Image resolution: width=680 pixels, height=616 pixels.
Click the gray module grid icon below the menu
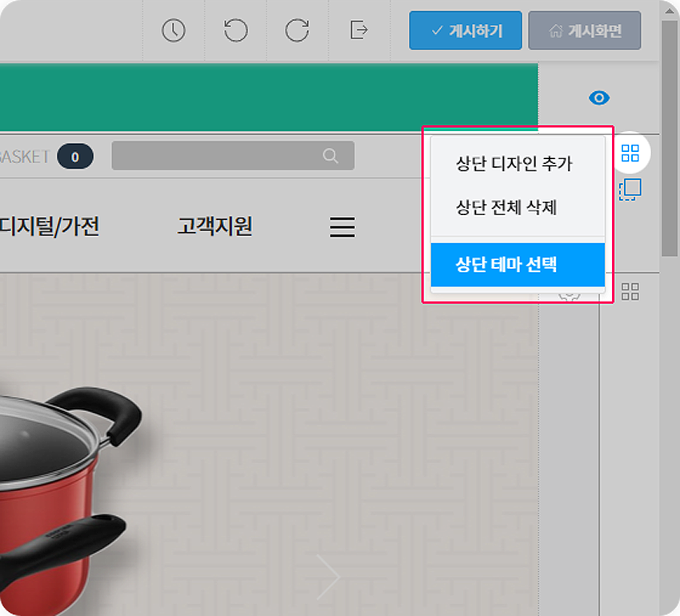pos(630,292)
